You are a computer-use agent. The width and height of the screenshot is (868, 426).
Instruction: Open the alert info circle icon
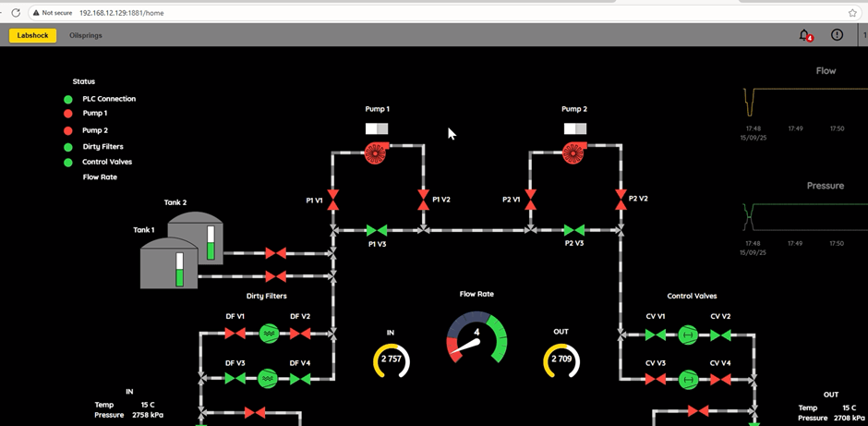(837, 35)
